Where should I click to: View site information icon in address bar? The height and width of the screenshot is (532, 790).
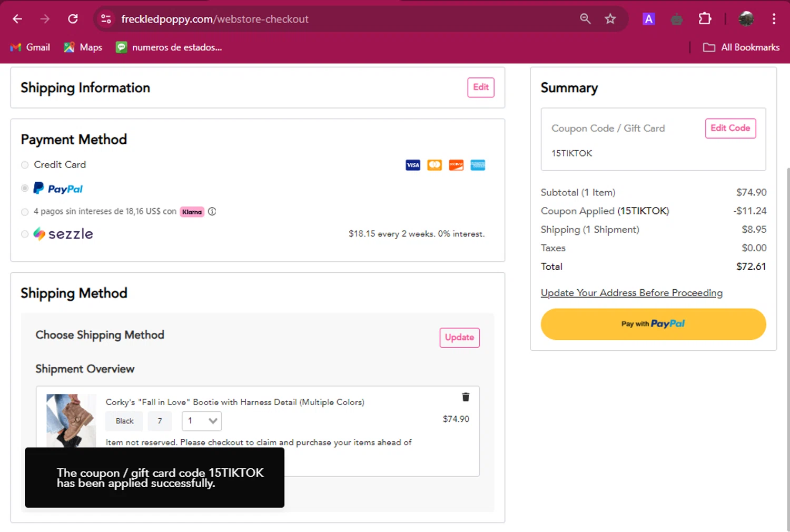point(106,19)
